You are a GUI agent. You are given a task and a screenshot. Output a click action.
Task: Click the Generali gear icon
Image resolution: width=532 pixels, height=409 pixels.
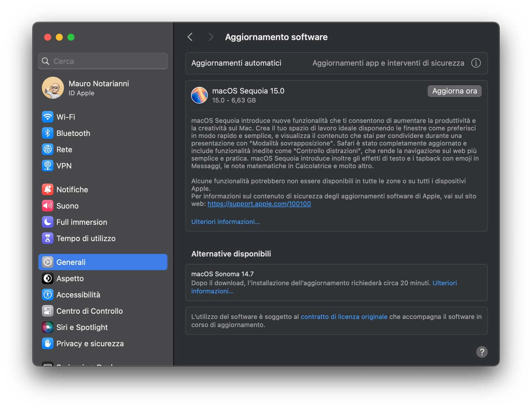(x=48, y=262)
